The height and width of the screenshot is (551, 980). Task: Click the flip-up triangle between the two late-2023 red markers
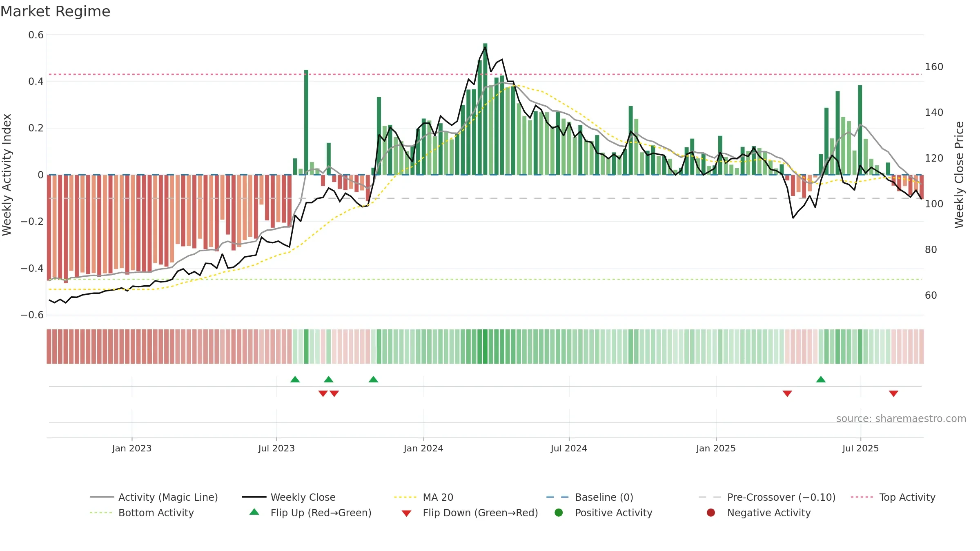(329, 380)
